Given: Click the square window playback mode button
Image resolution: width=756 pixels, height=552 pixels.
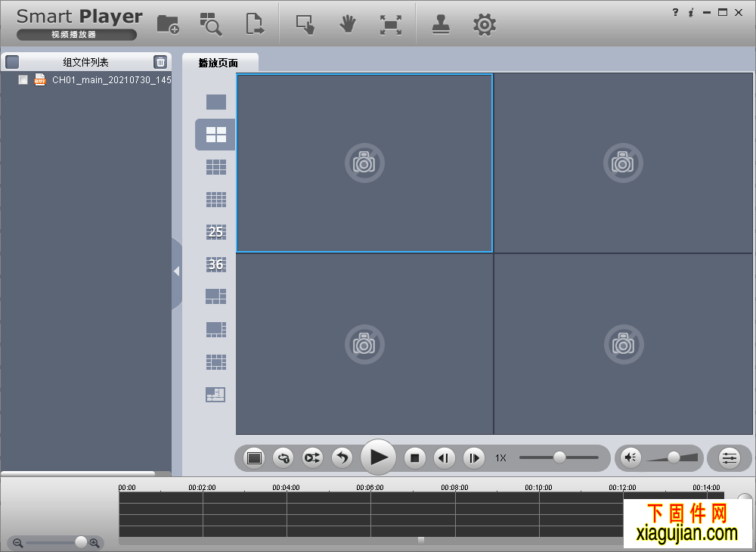Looking at the screenshot, I should click(254, 457).
